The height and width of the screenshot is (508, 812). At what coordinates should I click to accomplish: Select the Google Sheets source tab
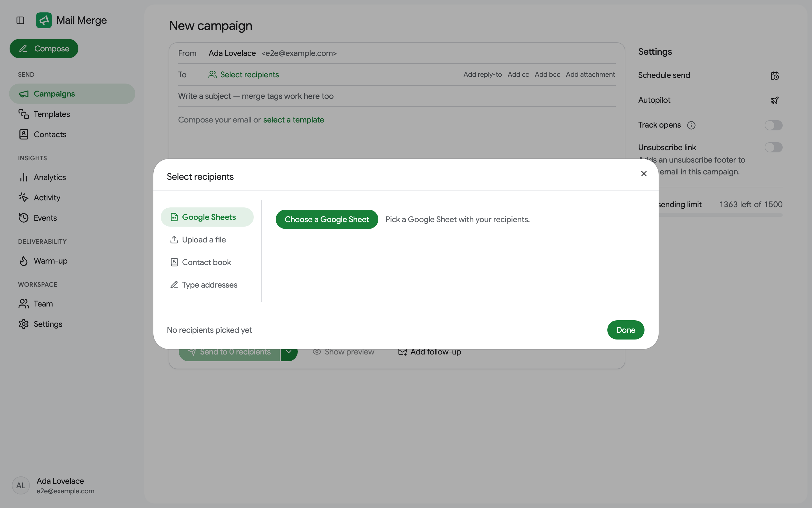(207, 217)
